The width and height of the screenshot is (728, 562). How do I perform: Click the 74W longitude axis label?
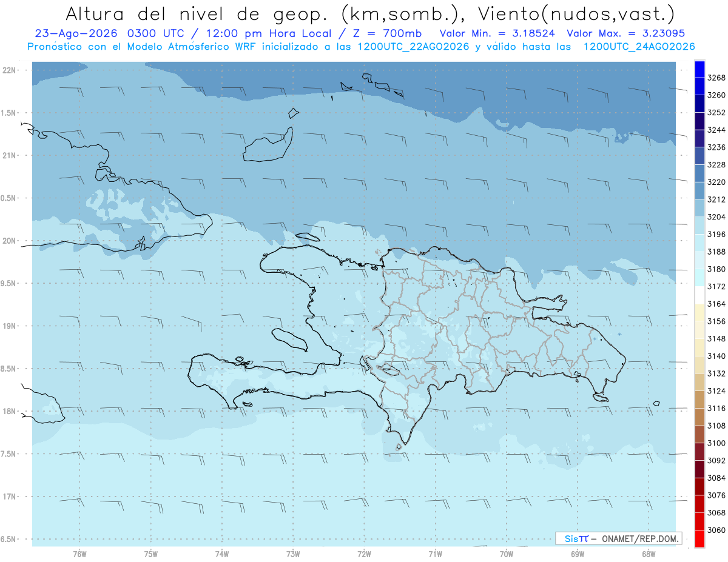[x=222, y=554]
